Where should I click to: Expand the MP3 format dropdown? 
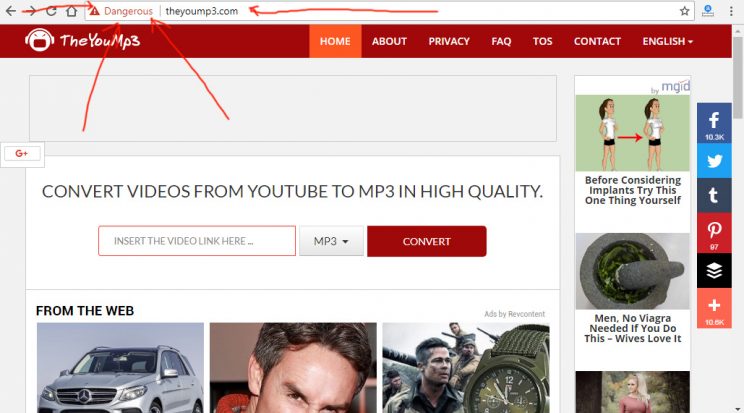331,241
